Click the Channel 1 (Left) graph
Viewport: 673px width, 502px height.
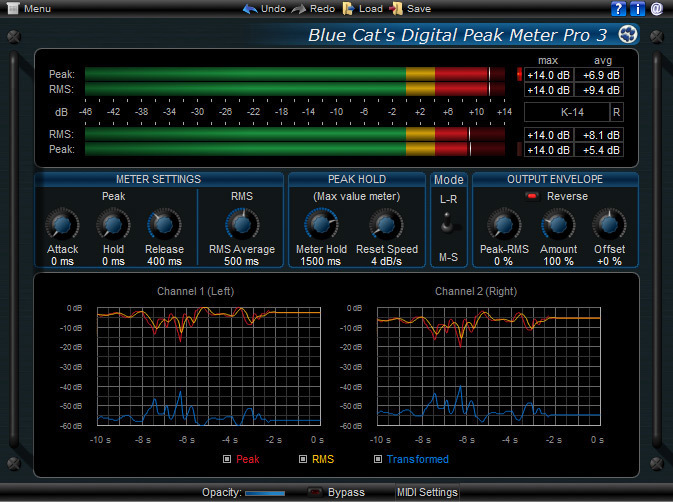point(209,366)
